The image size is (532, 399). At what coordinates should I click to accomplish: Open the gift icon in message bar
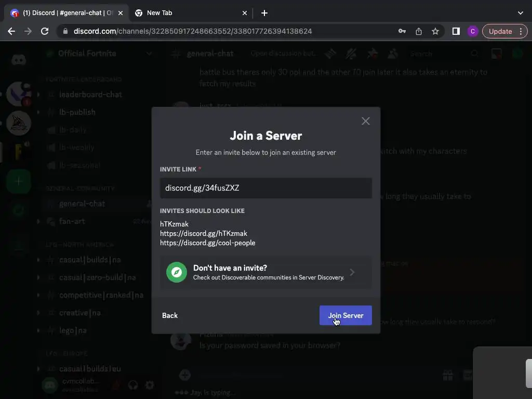coord(448,375)
